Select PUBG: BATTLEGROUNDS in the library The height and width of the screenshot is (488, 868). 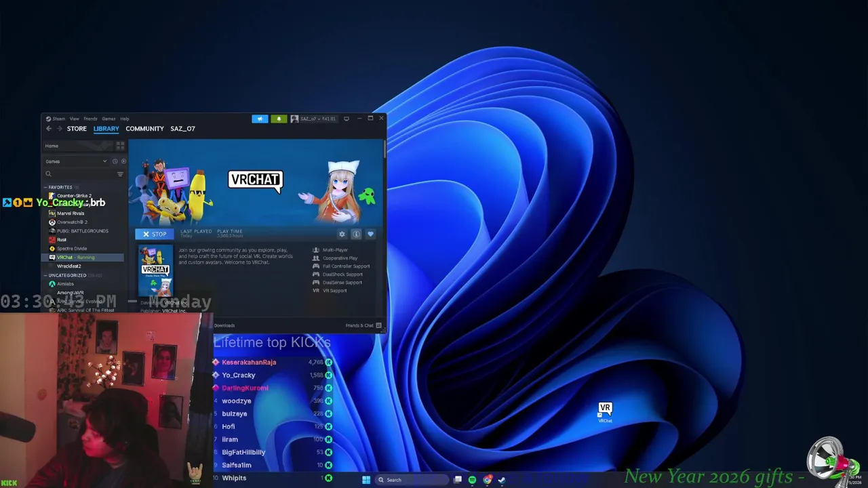click(84, 231)
